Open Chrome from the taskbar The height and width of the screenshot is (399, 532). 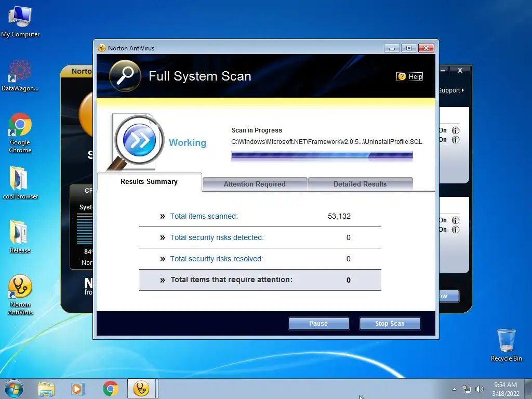(110, 389)
